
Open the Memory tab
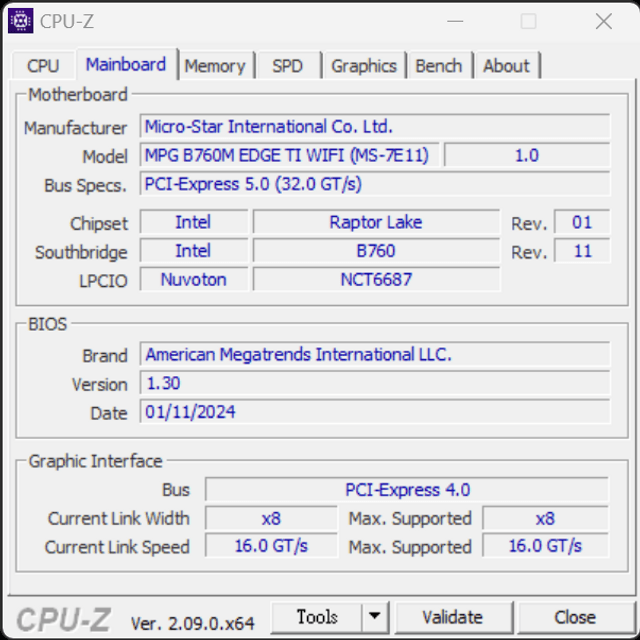tap(215, 66)
